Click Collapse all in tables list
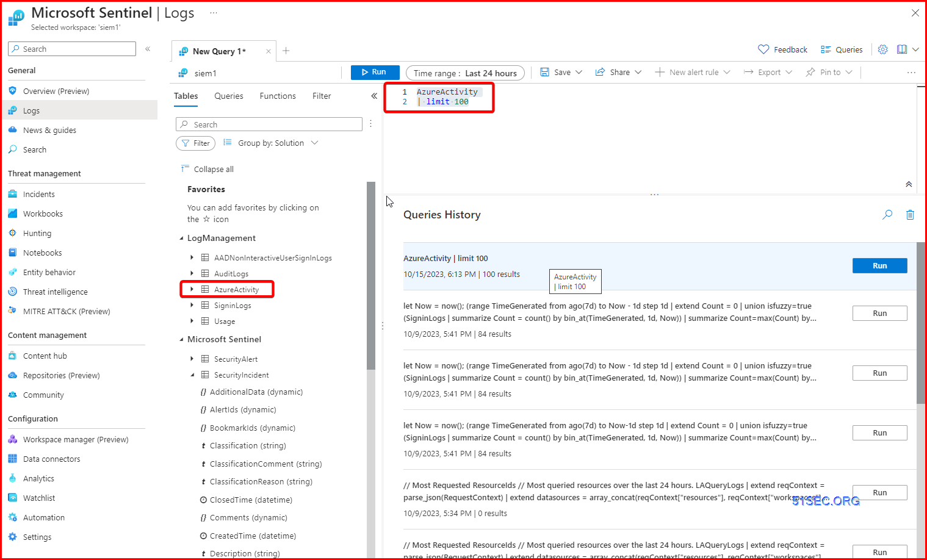This screenshot has height=560, width=927. click(x=207, y=169)
